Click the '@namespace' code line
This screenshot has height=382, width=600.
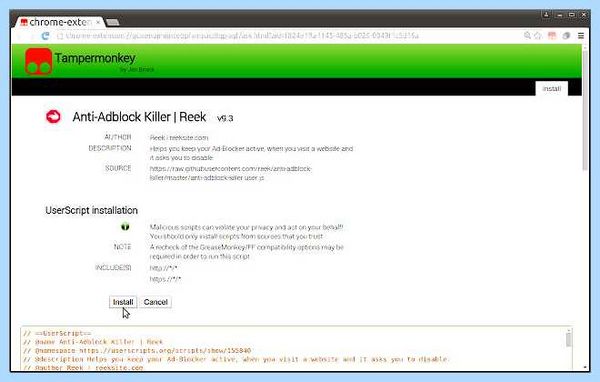(x=137, y=351)
